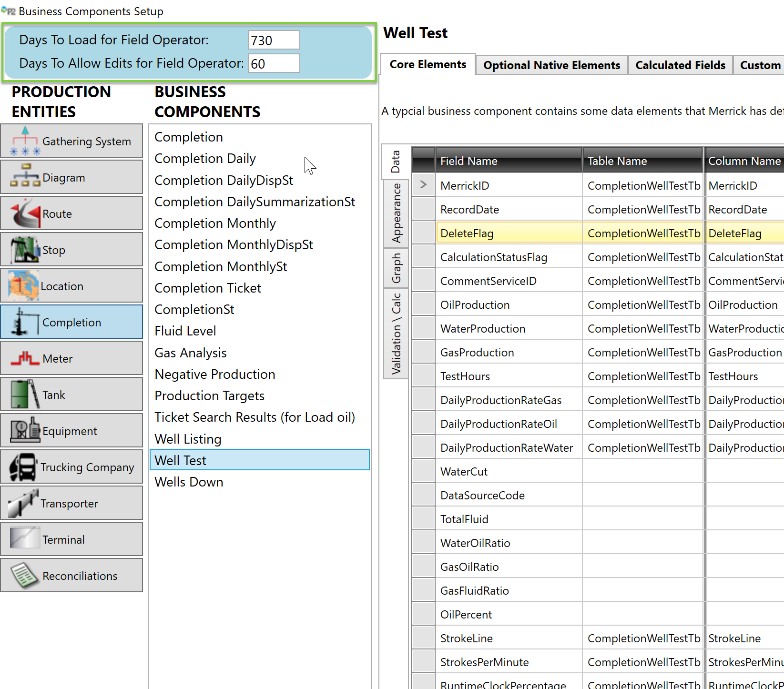The image size is (784, 689).
Task: Click the Field Name column header
Action: pyautogui.click(x=508, y=161)
